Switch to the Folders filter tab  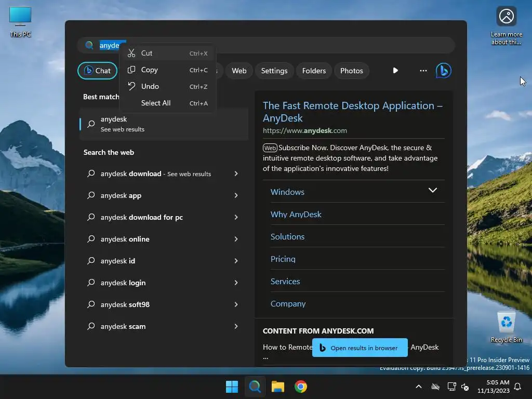click(x=314, y=71)
